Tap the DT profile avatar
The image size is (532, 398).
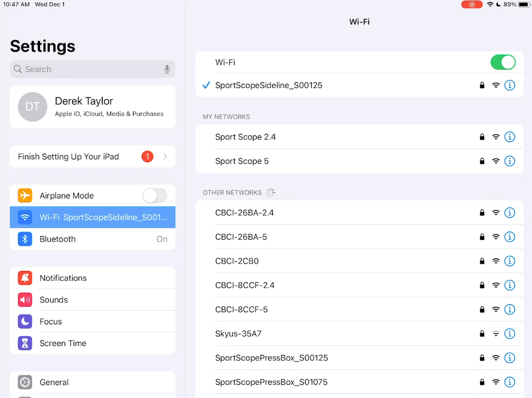(x=33, y=107)
